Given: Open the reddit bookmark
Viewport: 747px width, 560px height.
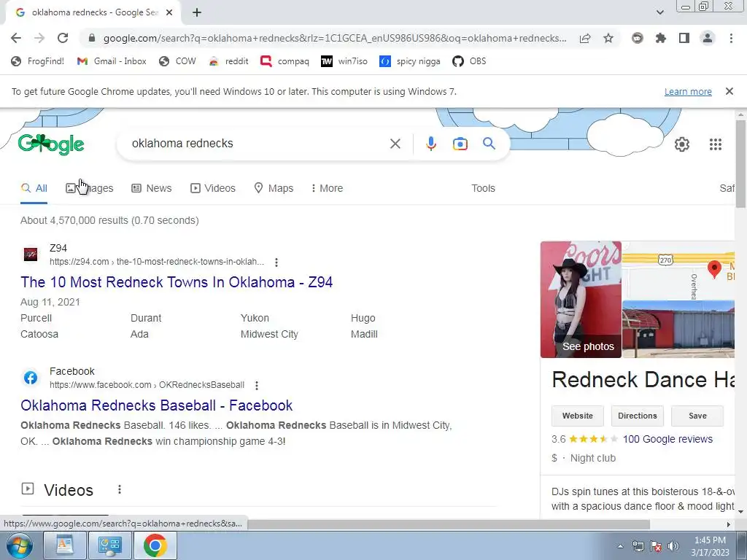Looking at the screenshot, I should pyautogui.click(x=229, y=61).
